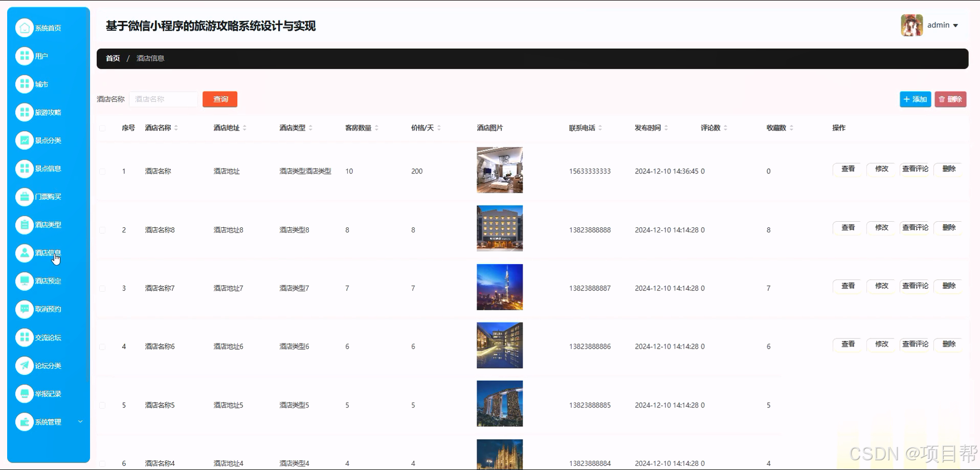Go to 首页 breadcrumb link
Viewport: 980px width, 470px height.
[x=113, y=58]
